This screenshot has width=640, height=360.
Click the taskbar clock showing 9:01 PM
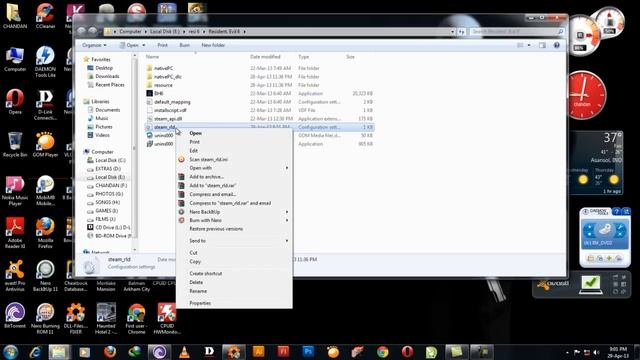tap(618, 352)
